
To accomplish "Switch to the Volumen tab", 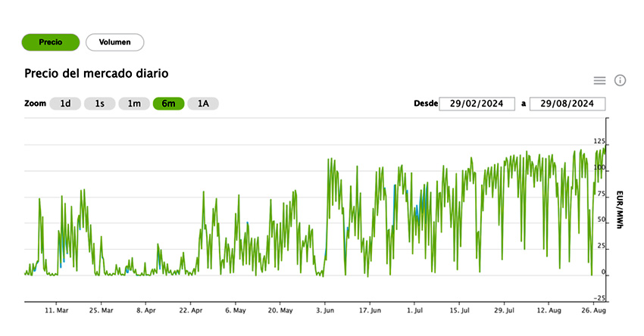I will 115,42.
